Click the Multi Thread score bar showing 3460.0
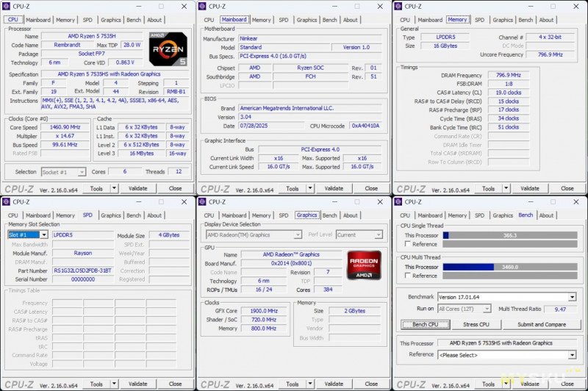Screen dimensions: 588x391 click(510, 267)
